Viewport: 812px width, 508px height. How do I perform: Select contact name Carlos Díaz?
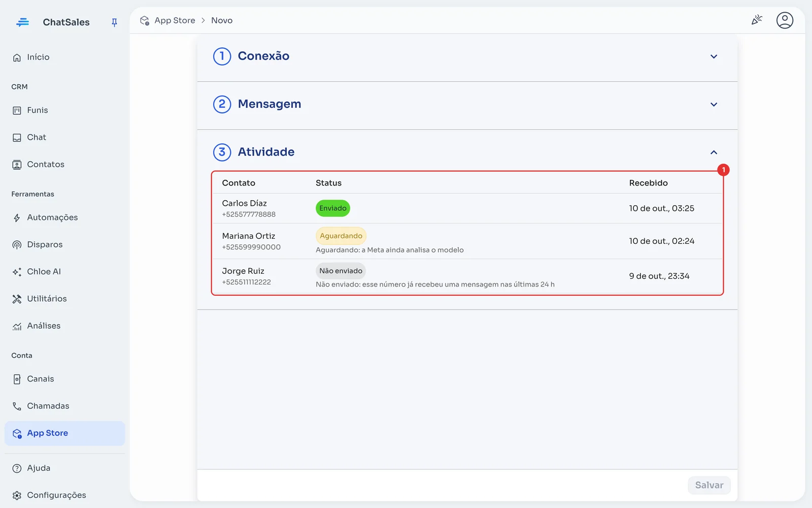[244, 203]
